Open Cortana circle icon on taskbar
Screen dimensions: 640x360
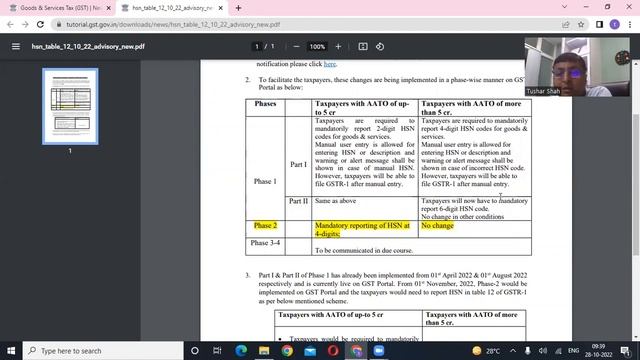pos(195,351)
